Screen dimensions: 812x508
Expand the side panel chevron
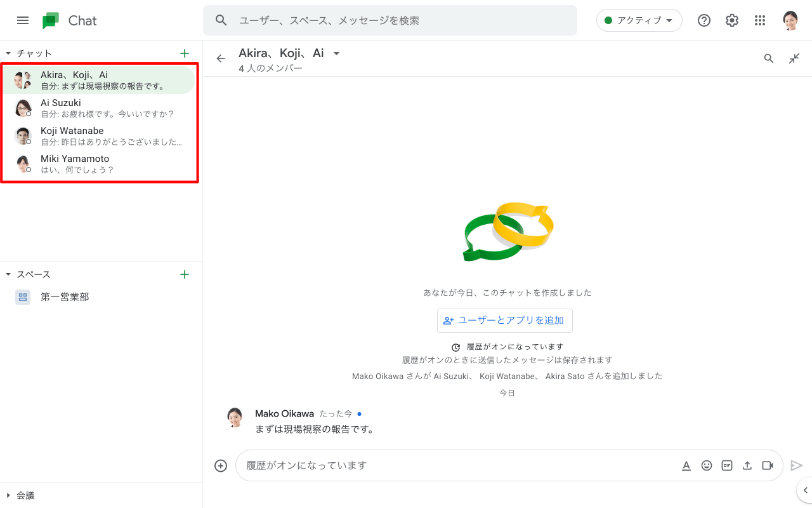(805, 490)
